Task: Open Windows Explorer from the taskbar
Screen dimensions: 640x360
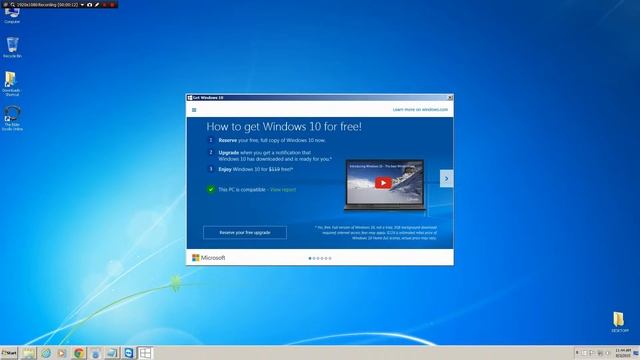Action: (x=29, y=353)
